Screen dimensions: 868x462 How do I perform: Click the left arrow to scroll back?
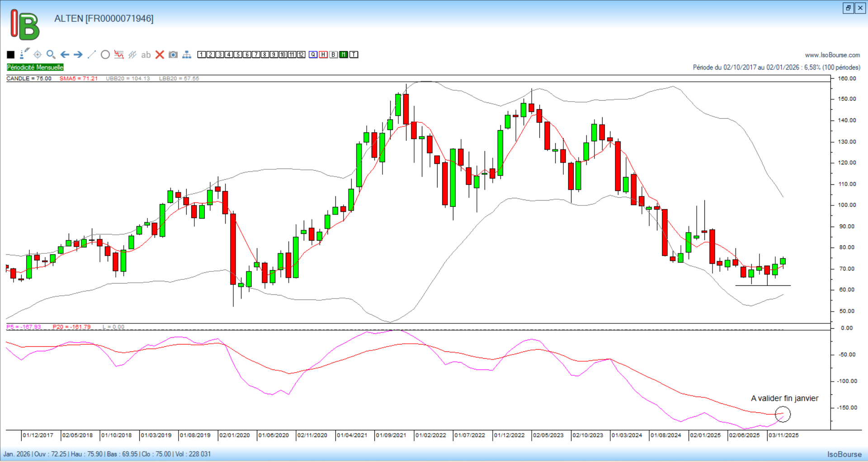tap(65, 55)
